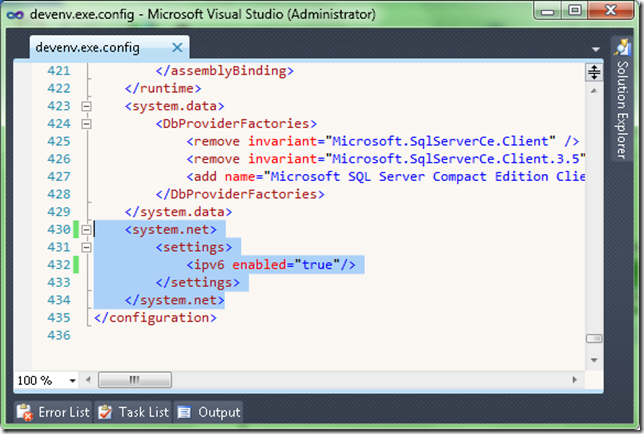Open the Task List tab
Screen dimensions: 644x434
point(134,412)
